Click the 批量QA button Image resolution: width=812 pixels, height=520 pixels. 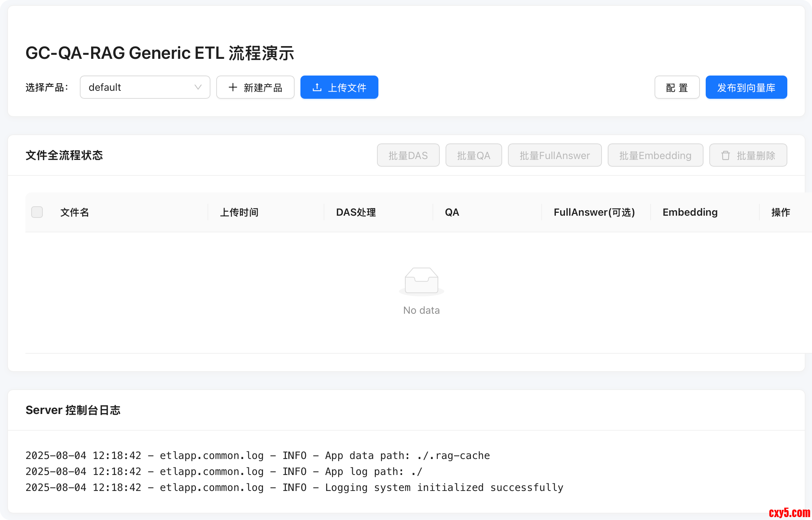coord(473,155)
